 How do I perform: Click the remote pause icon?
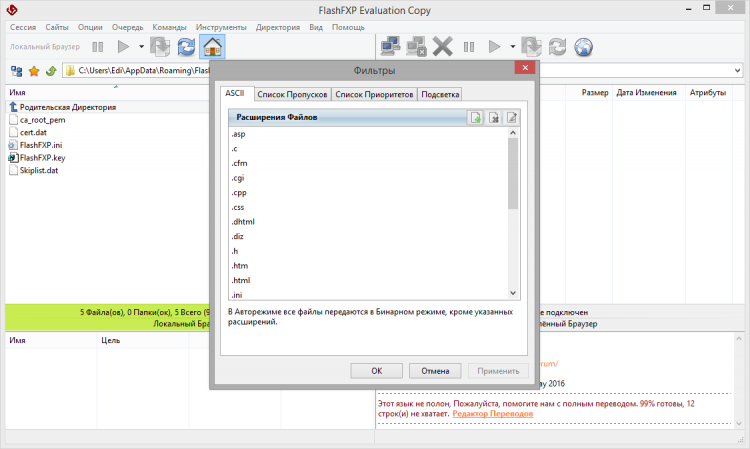469,47
